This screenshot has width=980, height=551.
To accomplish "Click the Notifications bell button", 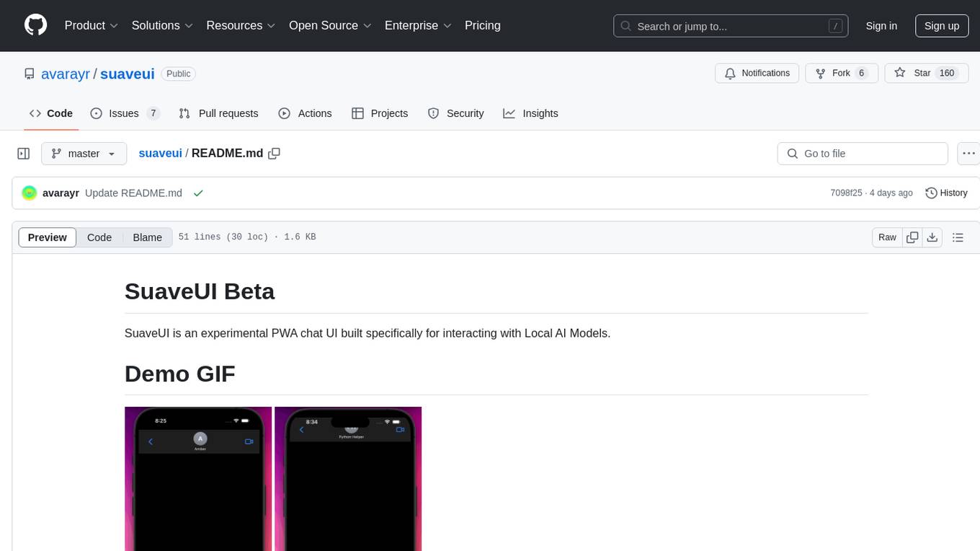I will (x=757, y=73).
